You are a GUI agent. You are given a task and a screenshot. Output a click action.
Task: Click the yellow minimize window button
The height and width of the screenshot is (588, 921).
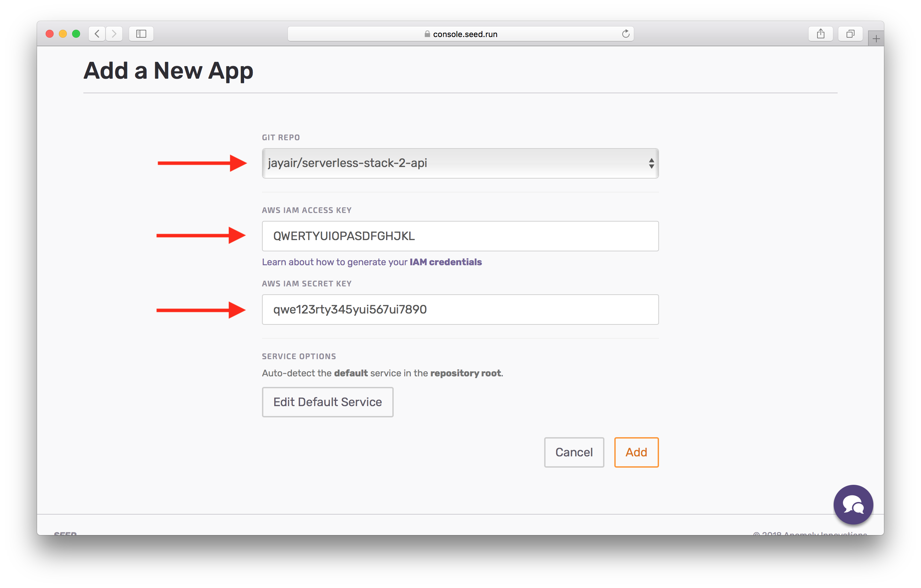pyautogui.click(x=63, y=34)
